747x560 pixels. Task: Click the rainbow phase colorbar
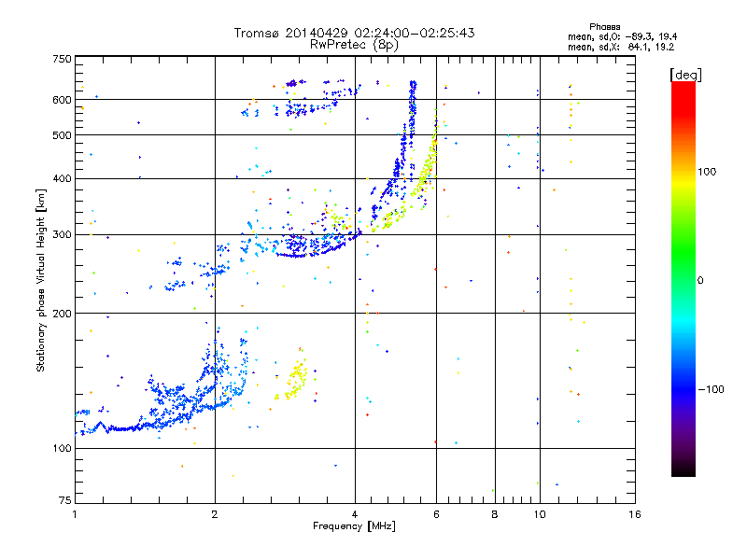(684, 279)
